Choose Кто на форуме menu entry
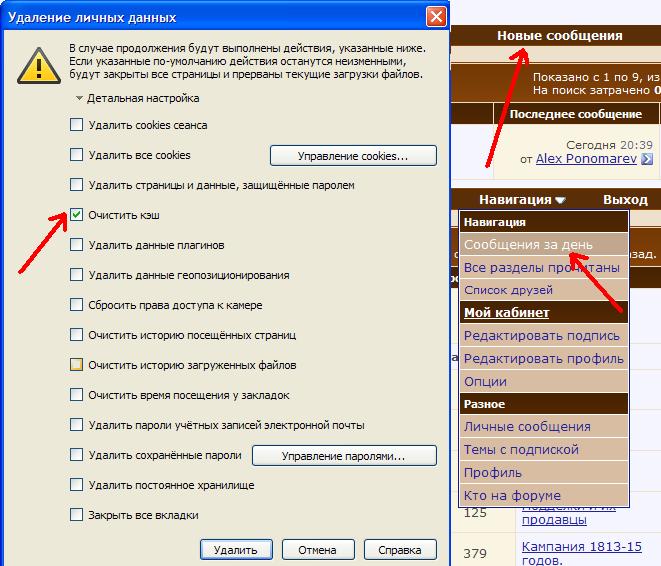The height and width of the screenshot is (566, 661). coord(544,495)
